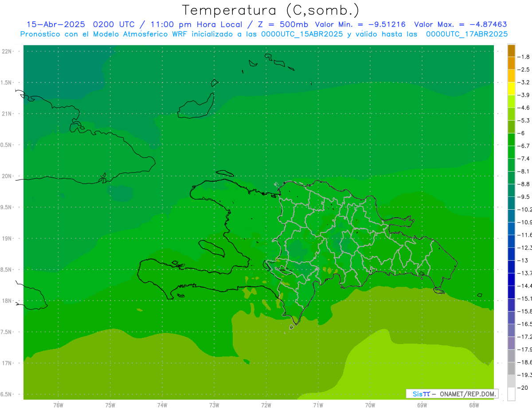
Task: Click the "22N" latitude axis label
Action: pyautogui.click(x=6, y=51)
